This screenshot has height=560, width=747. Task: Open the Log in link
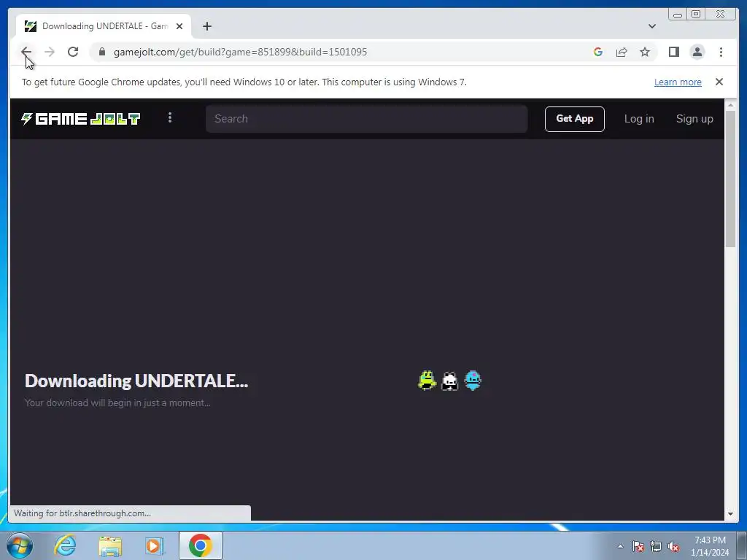coord(639,119)
